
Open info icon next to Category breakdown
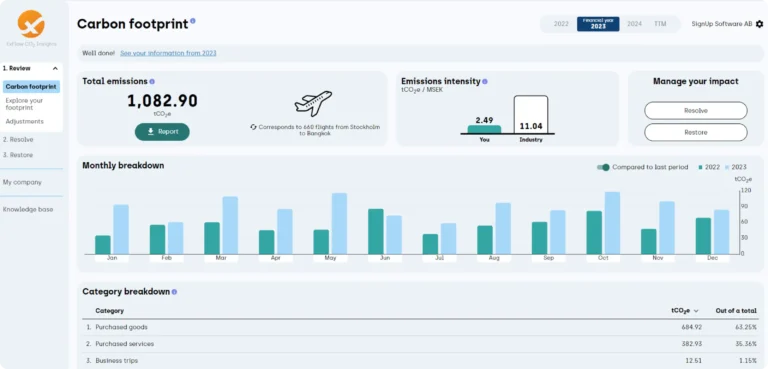coord(174,292)
